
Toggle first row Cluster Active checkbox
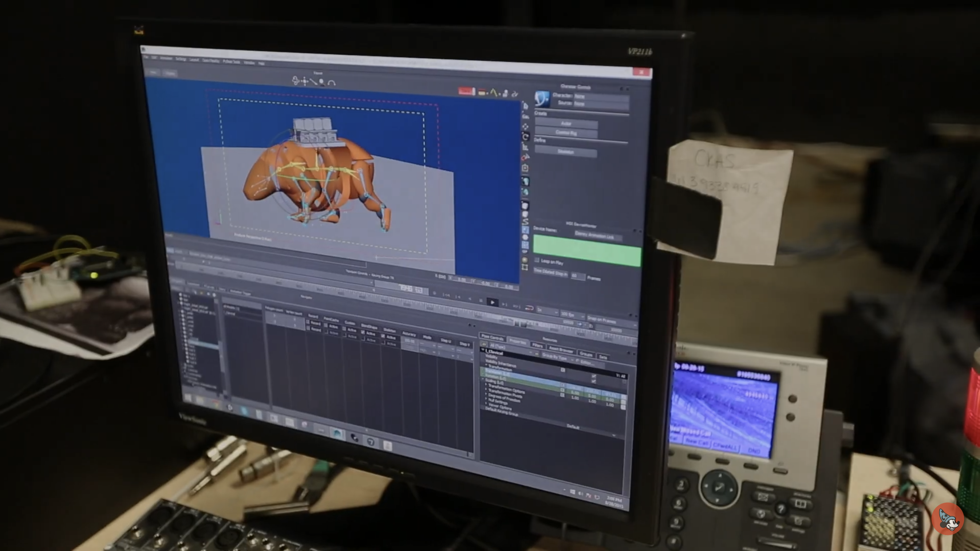[x=344, y=329]
